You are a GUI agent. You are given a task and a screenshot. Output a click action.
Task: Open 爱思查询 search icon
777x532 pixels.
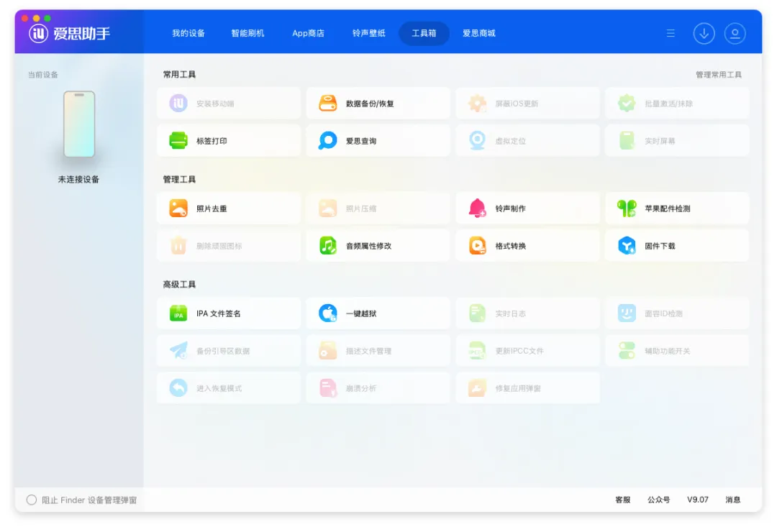327,141
